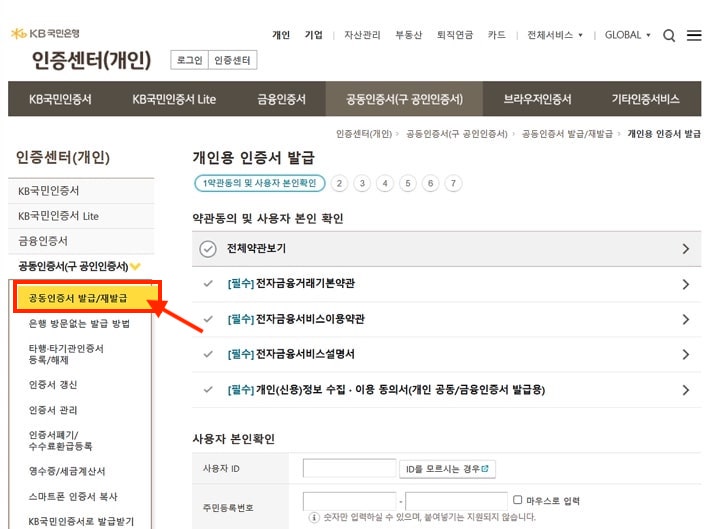Open 타행·타기관인증서 등록/해제

[66, 354]
